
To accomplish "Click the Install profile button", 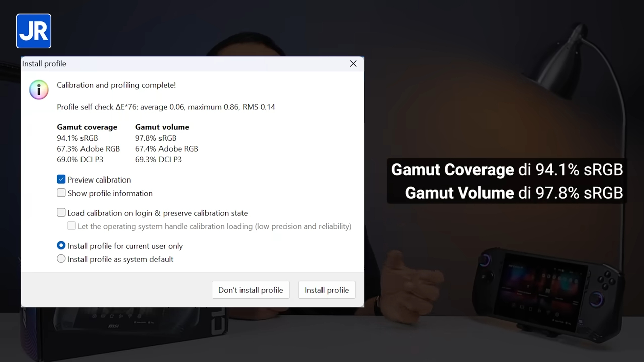I will [327, 290].
